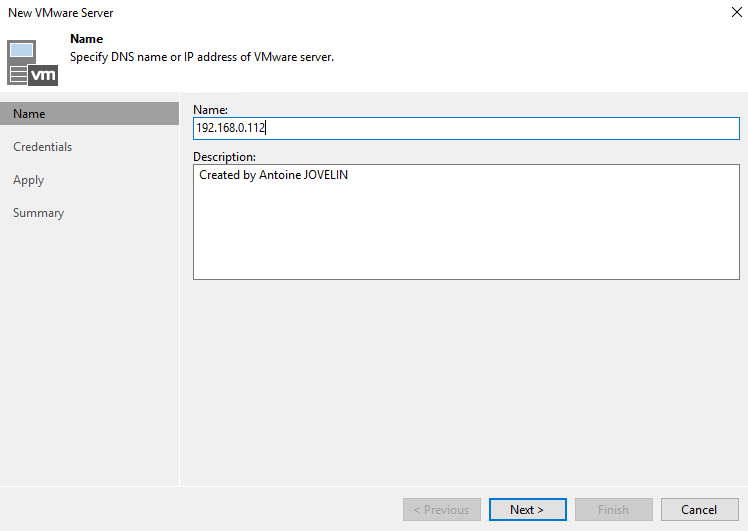Screen dimensions: 748x531
Task: Focus the Name field containing 192.168.0.112
Action: pos(466,128)
